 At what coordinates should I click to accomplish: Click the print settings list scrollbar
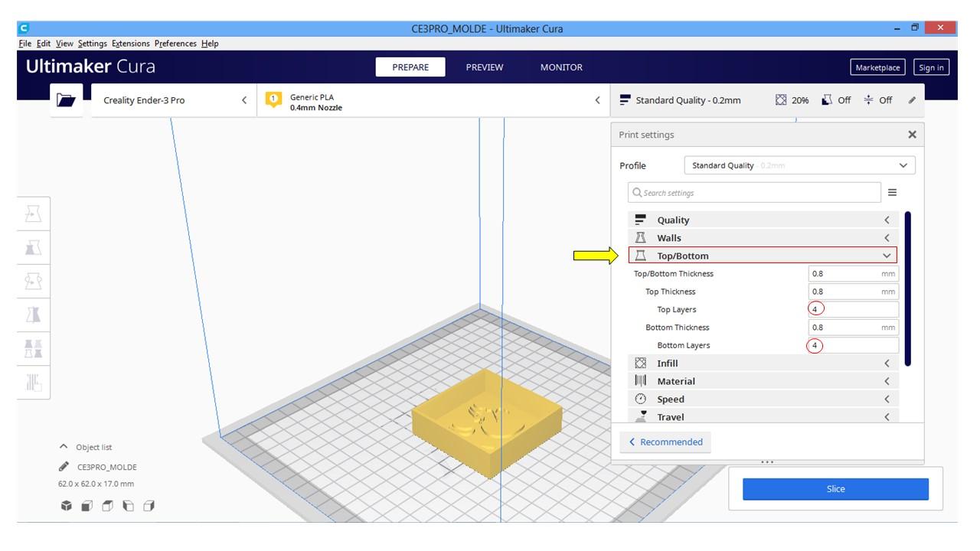908,289
